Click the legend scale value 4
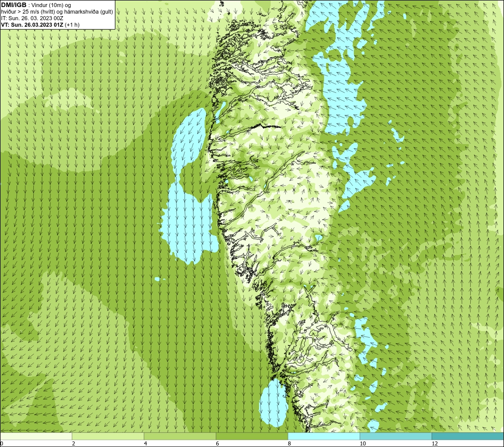Screen dimensions: 504x447 [x=146, y=444]
